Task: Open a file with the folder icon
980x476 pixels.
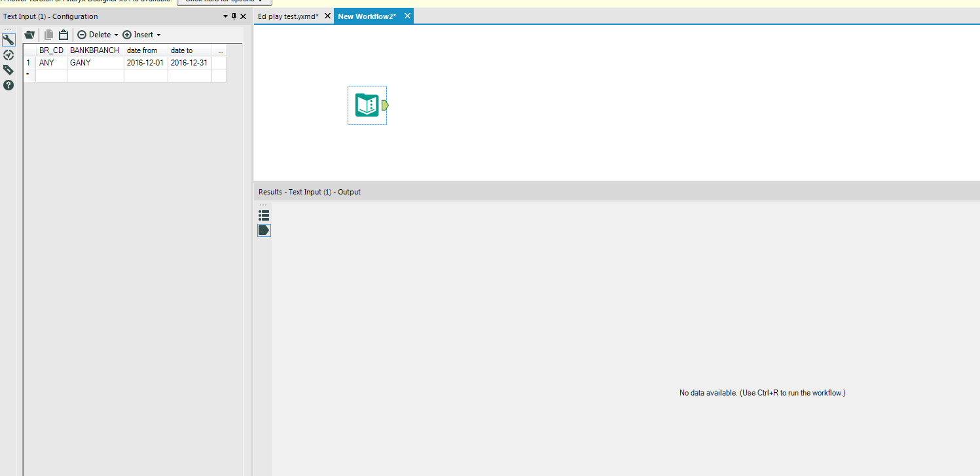Action: pos(29,34)
